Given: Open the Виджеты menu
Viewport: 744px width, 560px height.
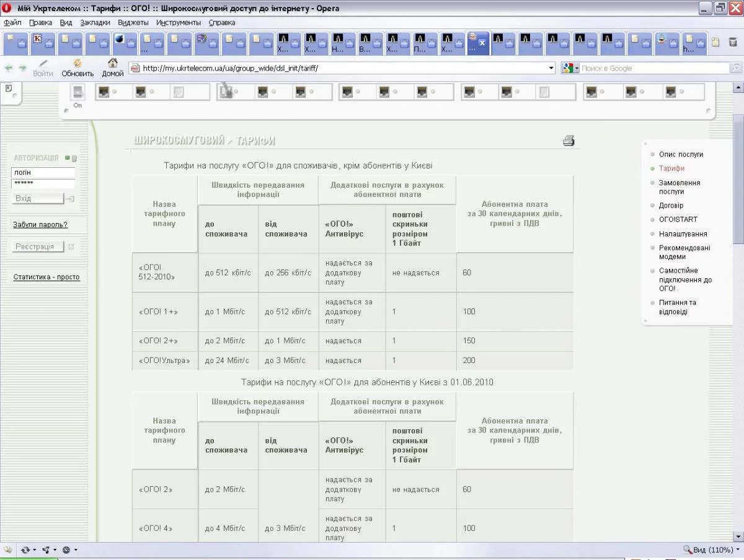Looking at the screenshot, I should pyautogui.click(x=133, y=22).
